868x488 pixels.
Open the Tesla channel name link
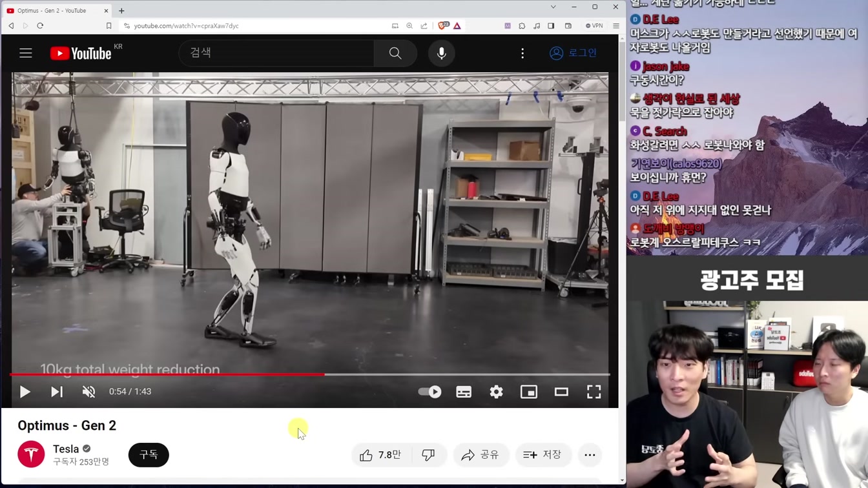tap(66, 449)
